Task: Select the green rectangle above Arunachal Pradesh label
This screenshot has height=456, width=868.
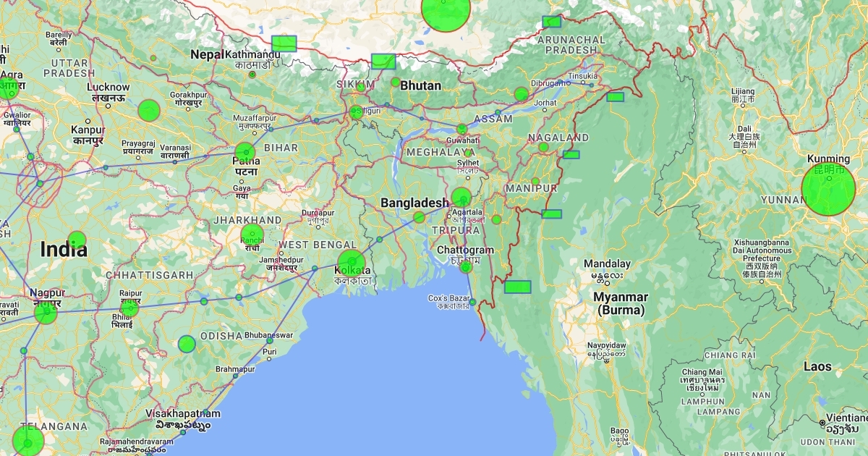Action: (552, 22)
